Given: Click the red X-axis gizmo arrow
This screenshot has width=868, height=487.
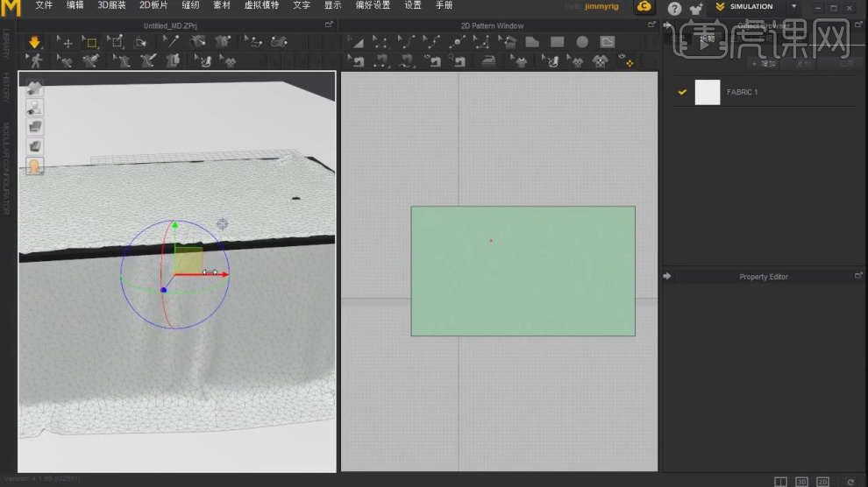Looking at the screenshot, I should [224, 273].
